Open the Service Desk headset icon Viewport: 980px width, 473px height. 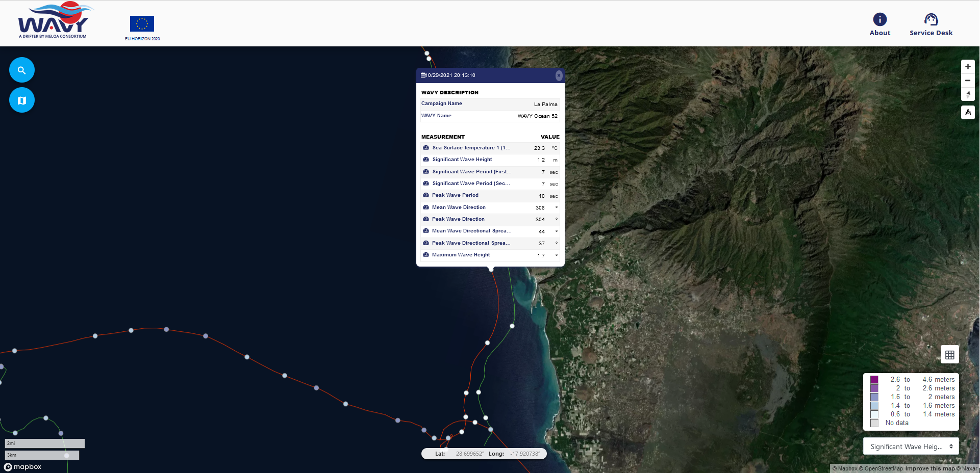[x=931, y=19]
